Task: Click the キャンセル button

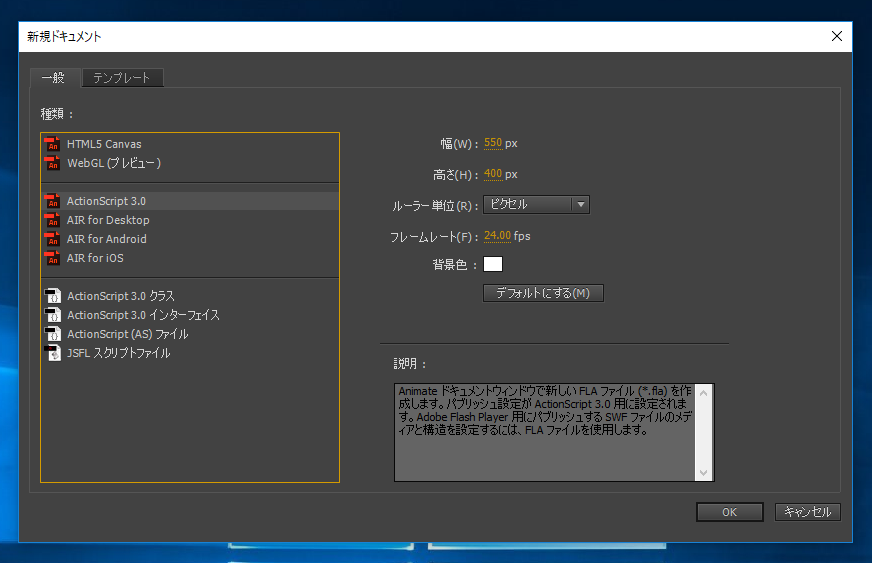Action: 807,512
